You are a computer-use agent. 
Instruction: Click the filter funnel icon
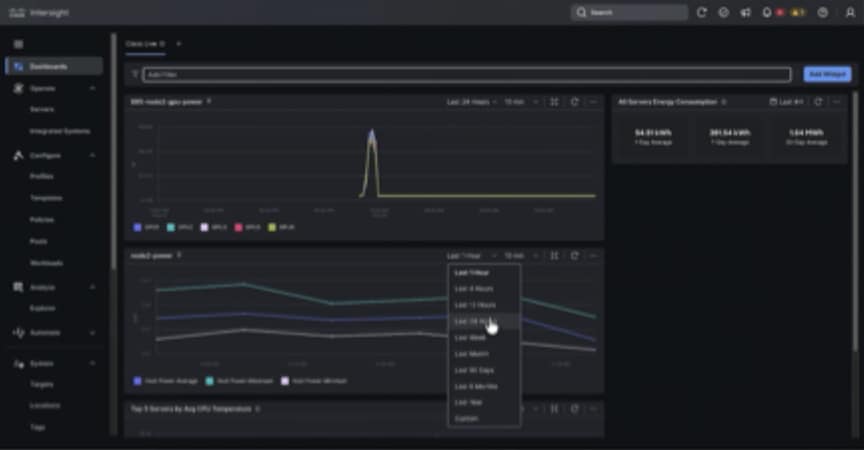point(135,74)
